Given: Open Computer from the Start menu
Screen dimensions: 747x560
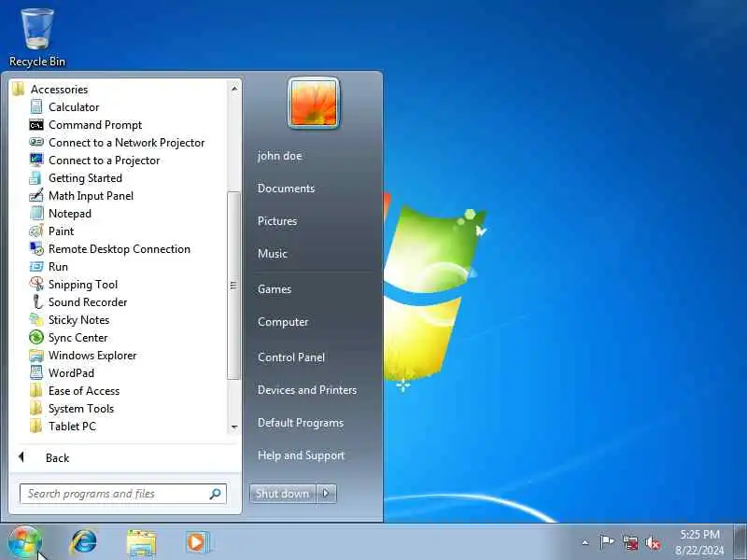Looking at the screenshot, I should coord(283,322).
